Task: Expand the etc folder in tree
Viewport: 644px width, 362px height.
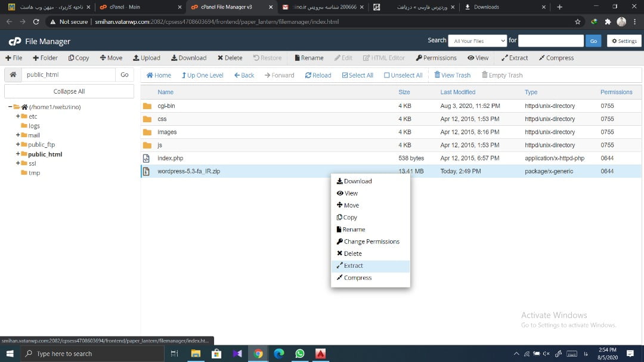Action: [x=18, y=116]
